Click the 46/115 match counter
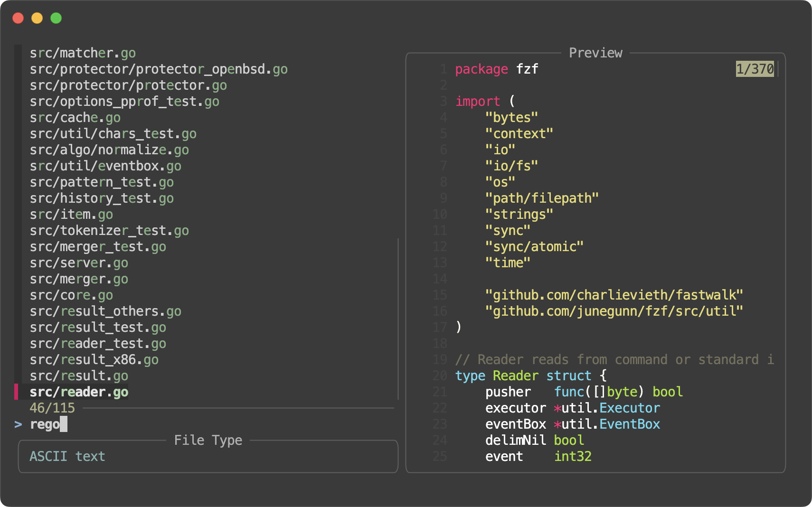This screenshot has width=812, height=507. click(x=52, y=408)
